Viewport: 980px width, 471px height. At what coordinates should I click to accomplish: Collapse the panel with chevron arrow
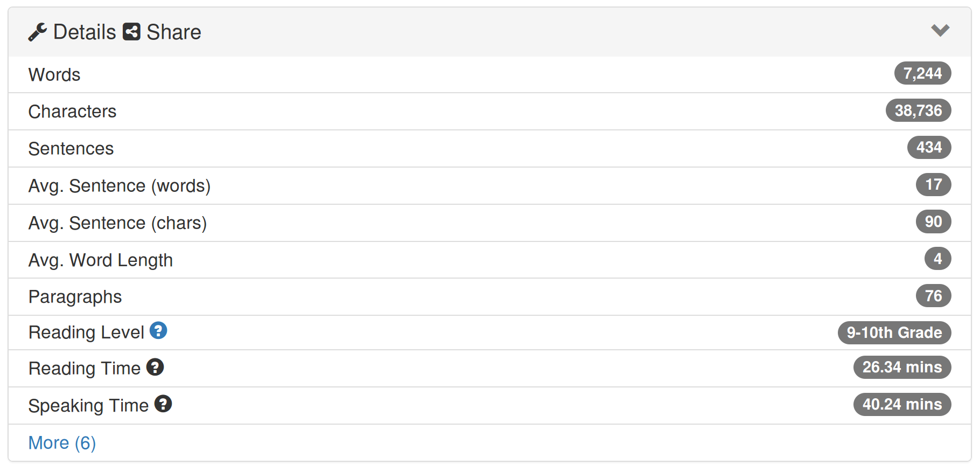[940, 31]
